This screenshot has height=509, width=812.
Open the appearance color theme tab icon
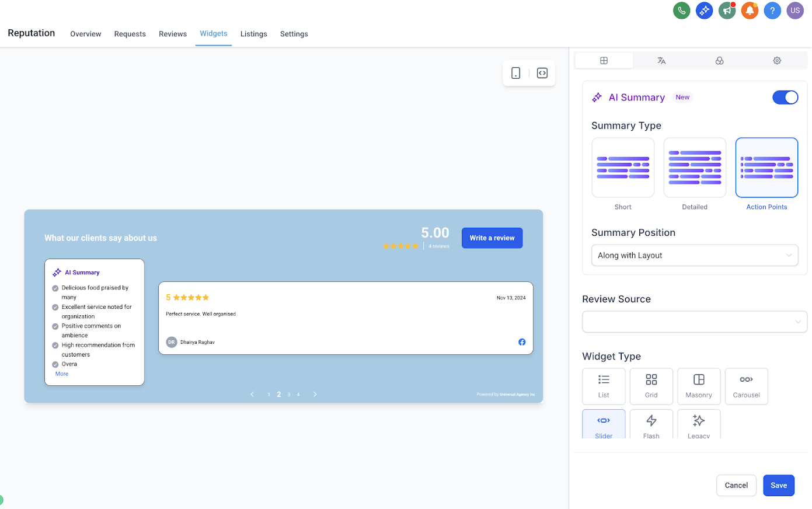[x=719, y=61]
